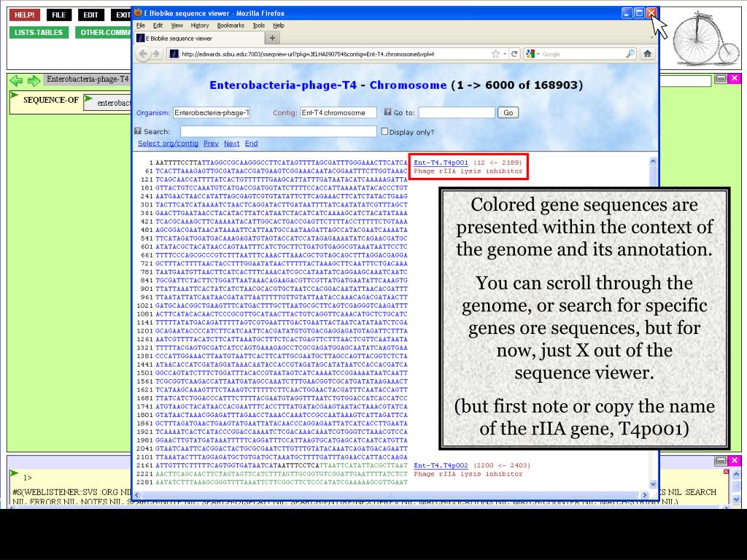Screen dimensions: 747x560
Task: Toggle the Display only checkbox
Action: [384, 131]
